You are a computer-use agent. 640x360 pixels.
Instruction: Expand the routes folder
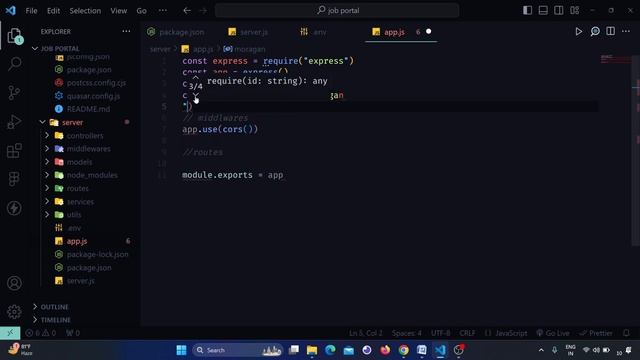pyautogui.click(x=47, y=188)
